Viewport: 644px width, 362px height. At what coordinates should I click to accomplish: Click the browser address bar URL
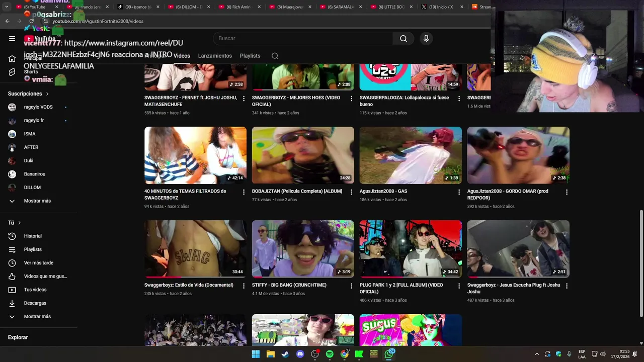tap(98, 21)
